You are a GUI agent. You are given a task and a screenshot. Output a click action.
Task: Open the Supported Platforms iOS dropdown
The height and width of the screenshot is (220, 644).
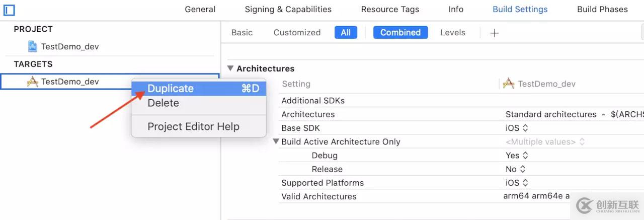tap(517, 183)
